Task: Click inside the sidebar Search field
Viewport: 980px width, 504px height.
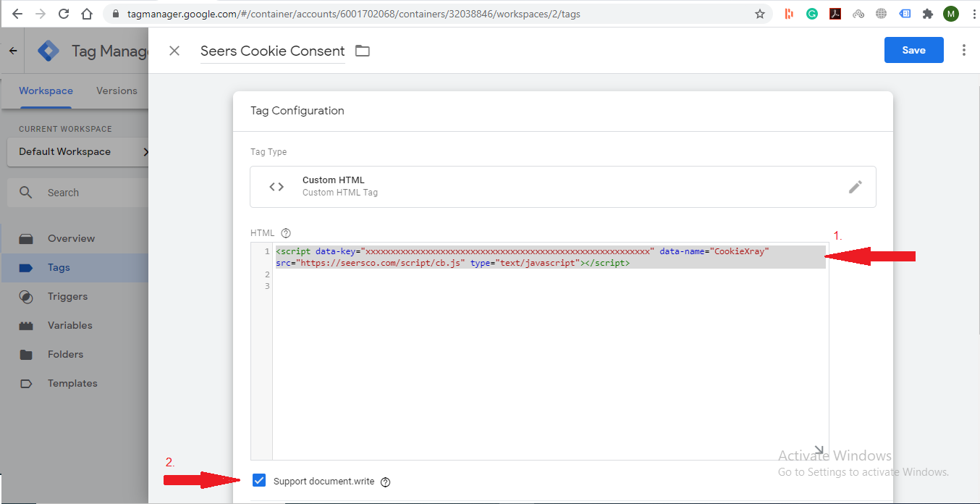Action: coord(77,193)
